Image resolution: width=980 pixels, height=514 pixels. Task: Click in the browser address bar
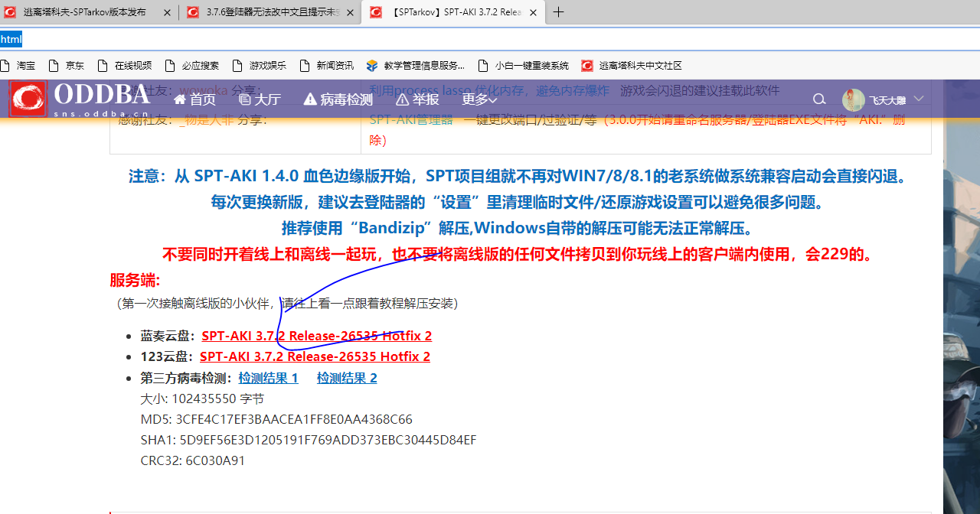pos(306,39)
